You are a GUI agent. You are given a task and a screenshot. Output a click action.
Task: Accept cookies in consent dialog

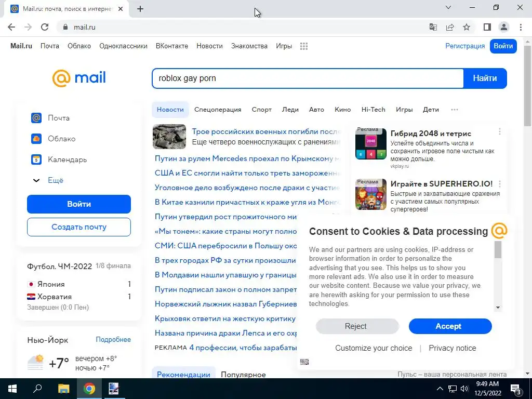[450, 326]
